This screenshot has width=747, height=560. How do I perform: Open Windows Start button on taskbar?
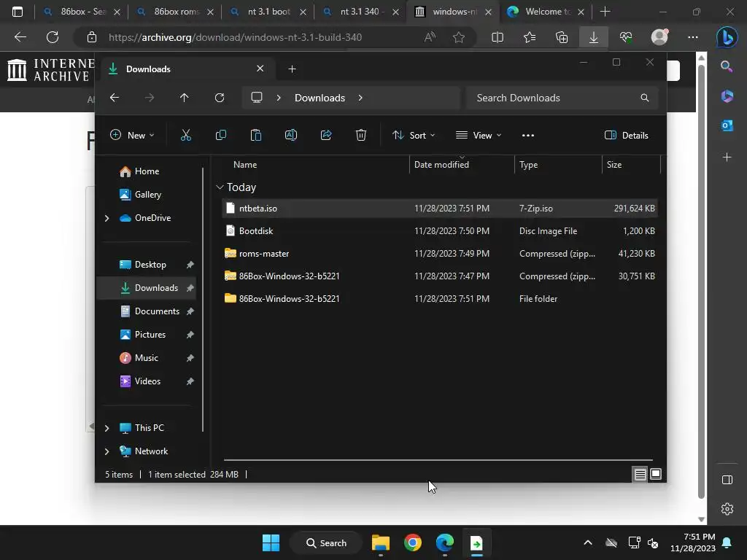pyautogui.click(x=271, y=542)
